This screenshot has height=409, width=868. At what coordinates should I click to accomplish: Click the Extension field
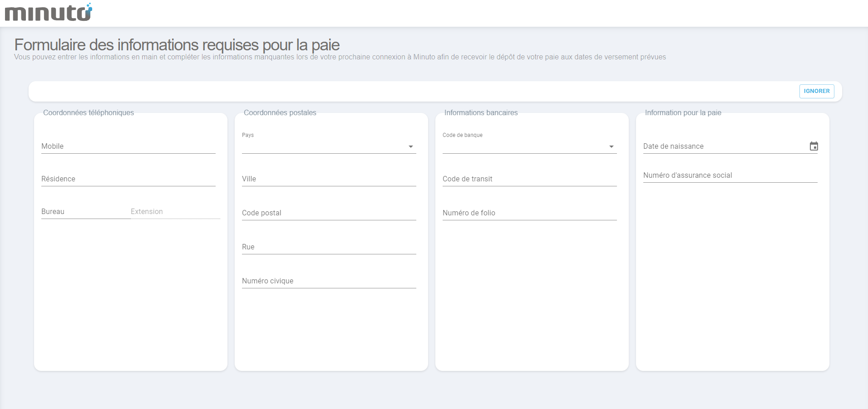point(175,212)
